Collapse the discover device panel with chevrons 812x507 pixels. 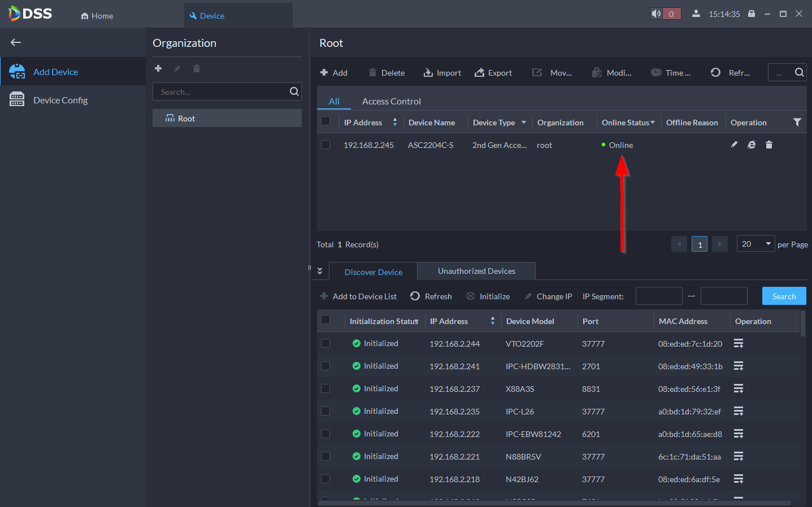click(320, 271)
